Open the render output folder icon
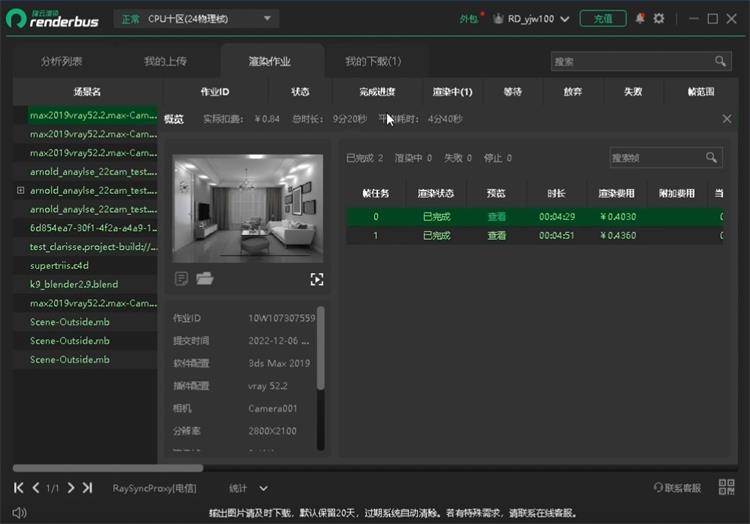This screenshot has height=524, width=750. tap(205, 279)
